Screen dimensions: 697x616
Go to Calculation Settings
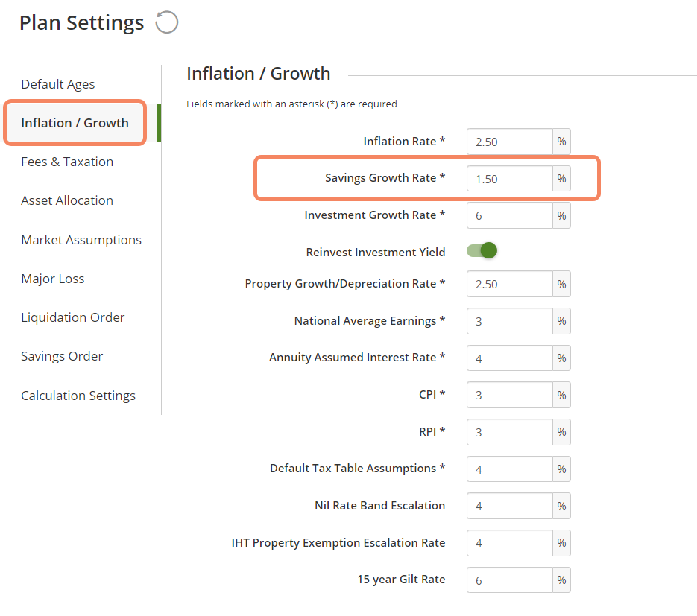[x=78, y=396]
